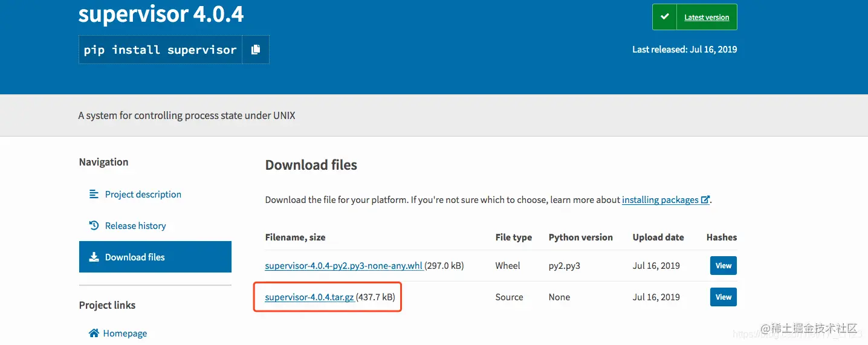Click the Homepage house icon
This screenshot has width=868, height=345.
coord(94,333)
